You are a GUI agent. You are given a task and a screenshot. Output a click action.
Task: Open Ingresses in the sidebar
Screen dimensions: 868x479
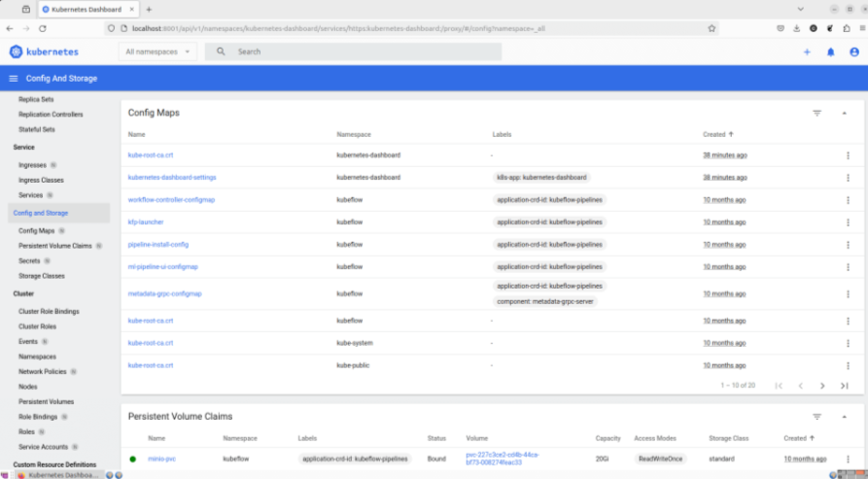tap(33, 165)
